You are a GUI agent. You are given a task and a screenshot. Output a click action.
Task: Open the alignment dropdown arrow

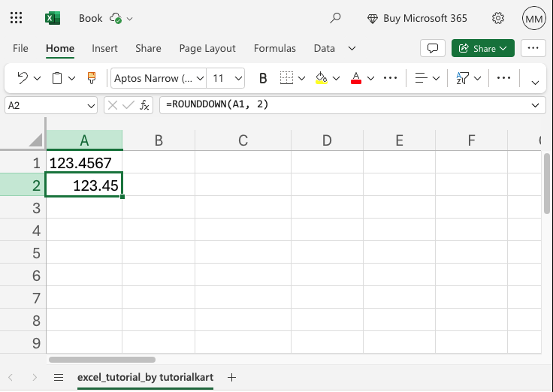[x=436, y=78]
